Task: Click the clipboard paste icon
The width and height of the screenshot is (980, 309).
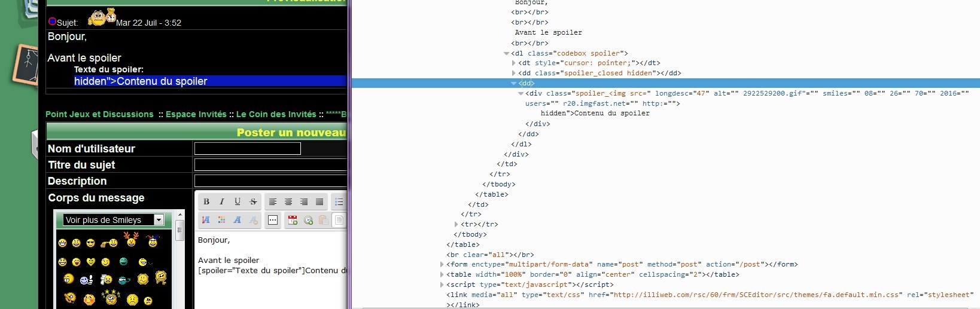Action: (324, 220)
